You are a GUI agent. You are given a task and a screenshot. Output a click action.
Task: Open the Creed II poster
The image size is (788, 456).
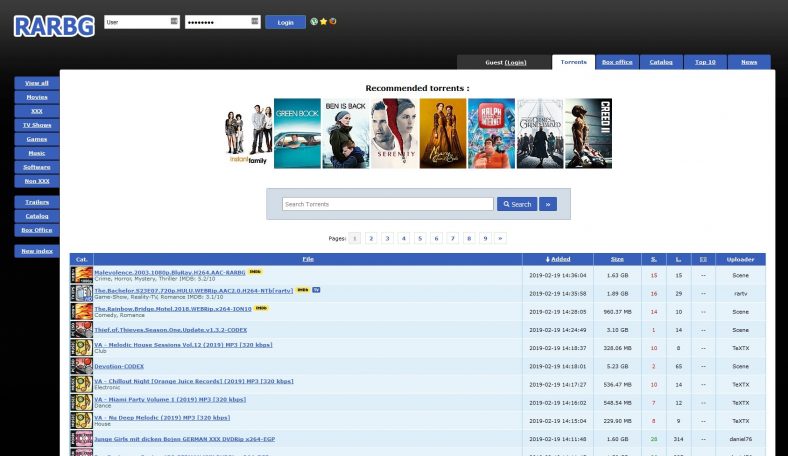click(588, 133)
